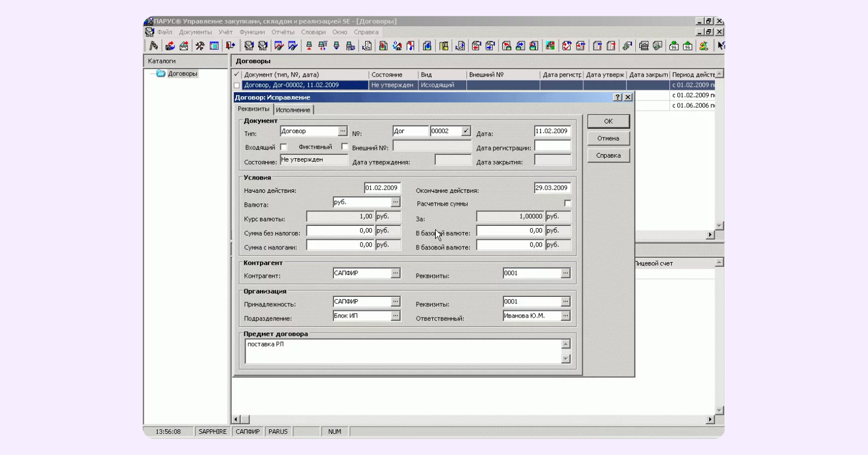Click the colorful red-green building icon

pos(550,46)
